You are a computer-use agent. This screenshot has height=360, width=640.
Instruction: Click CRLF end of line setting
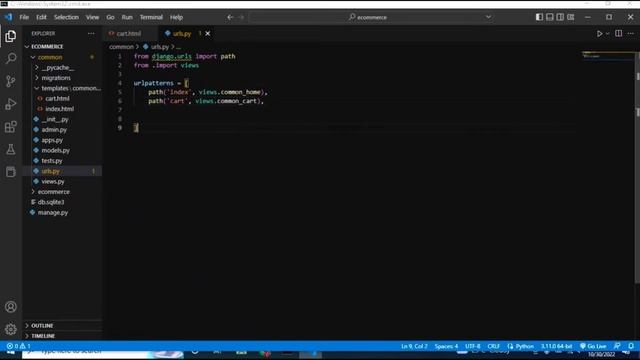(493, 346)
